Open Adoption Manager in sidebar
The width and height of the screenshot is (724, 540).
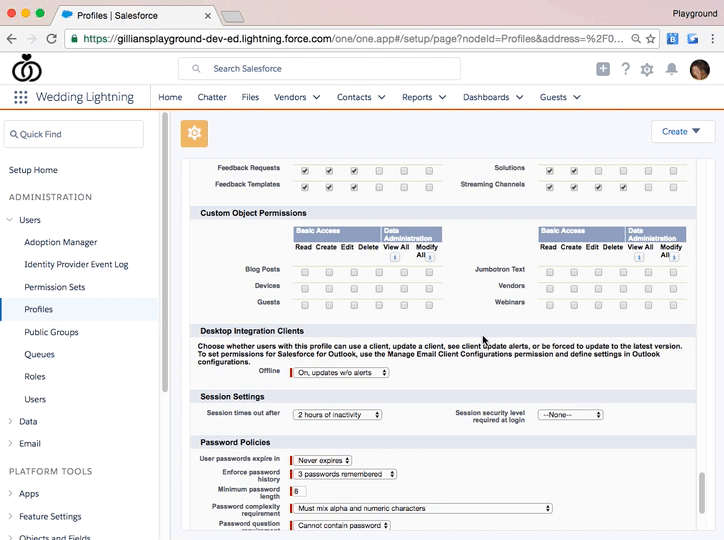click(x=60, y=242)
